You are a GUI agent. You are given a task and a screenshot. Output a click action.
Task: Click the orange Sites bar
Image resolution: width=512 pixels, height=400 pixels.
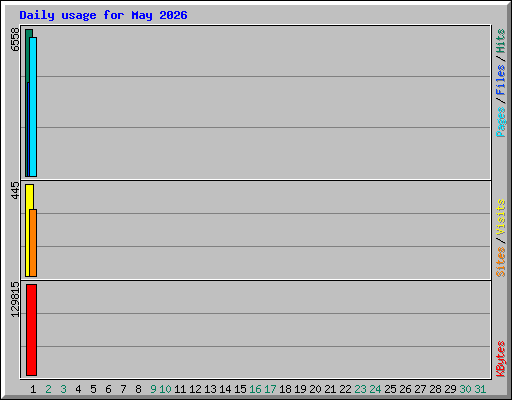pyautogui.click(x=33, y=243)
